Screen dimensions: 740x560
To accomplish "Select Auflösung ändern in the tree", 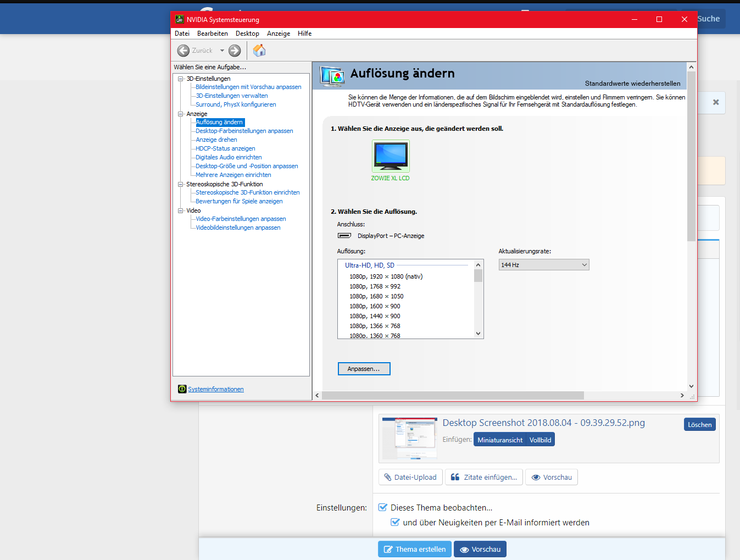I will (220, 122).
